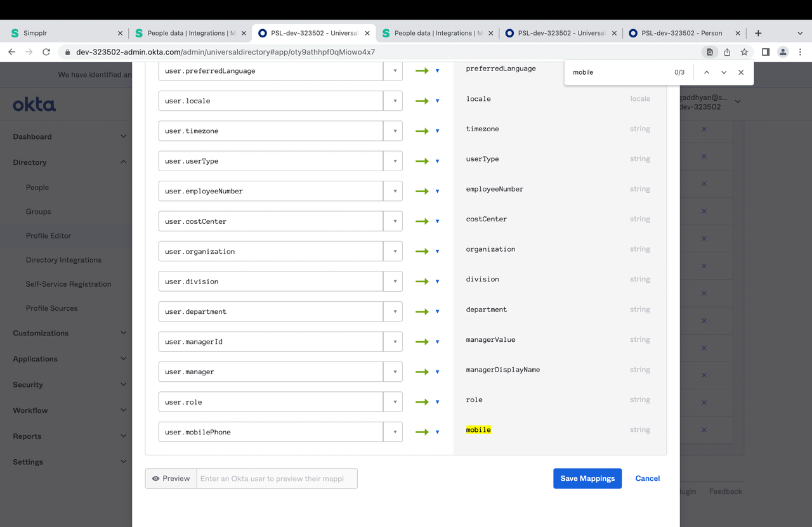812x527 pixels.
Task: Bookmark this page with the star icon
Action: (x=744, y=52)
